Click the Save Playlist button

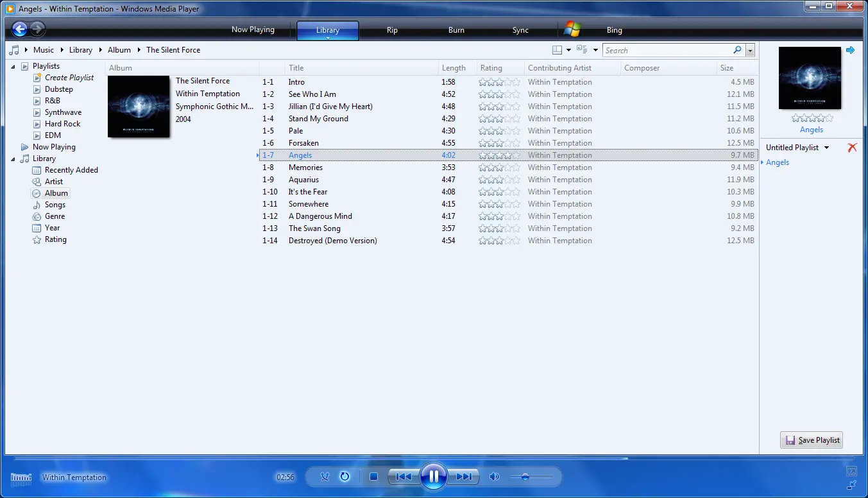(x=812, y=440)
